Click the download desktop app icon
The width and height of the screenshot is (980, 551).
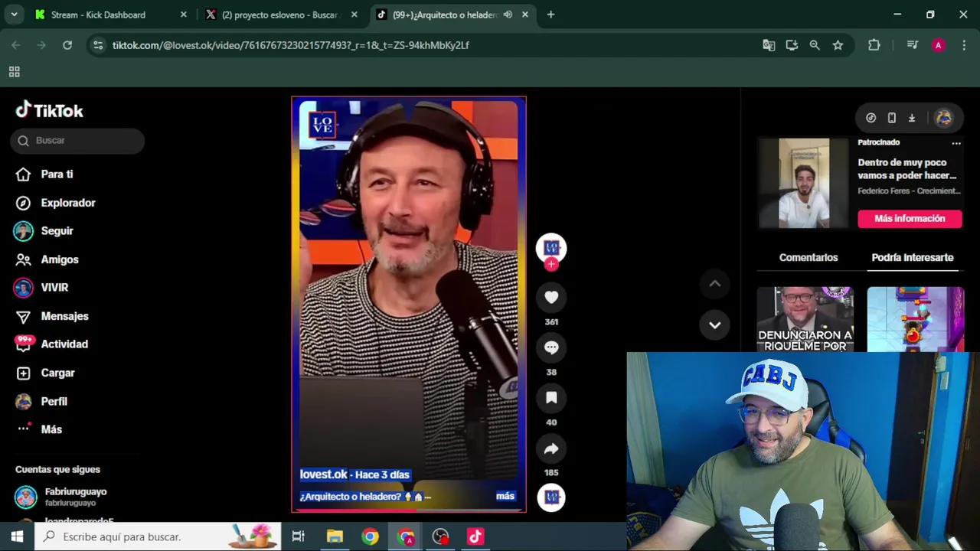(912, 118)
